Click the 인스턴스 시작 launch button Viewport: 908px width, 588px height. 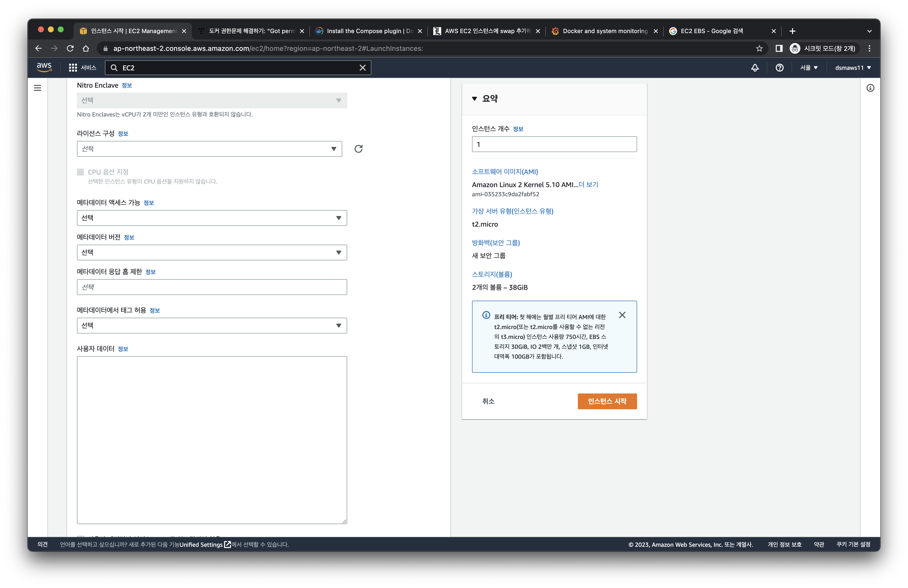click(606, 401)
